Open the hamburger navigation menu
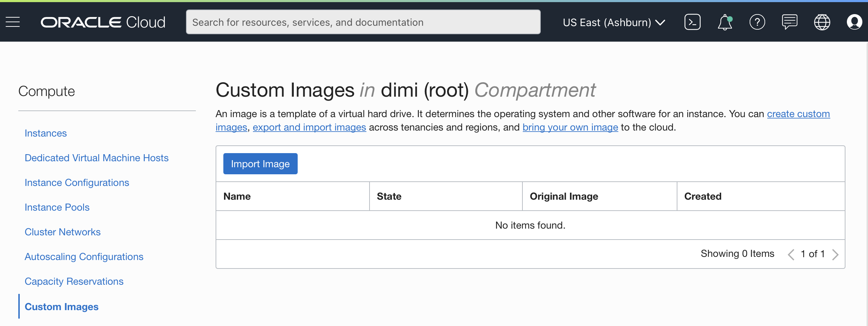 pyautogui.click(x=13, y=22)
